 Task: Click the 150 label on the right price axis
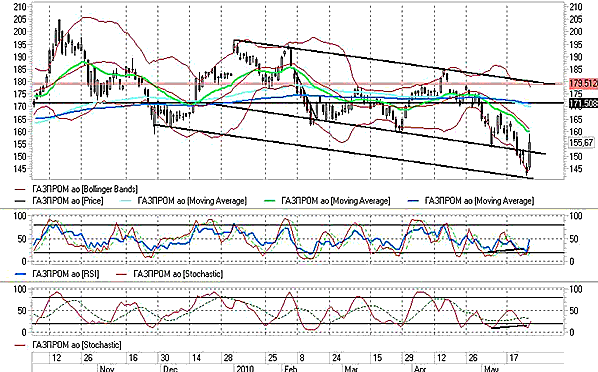[x=576, y=156]
